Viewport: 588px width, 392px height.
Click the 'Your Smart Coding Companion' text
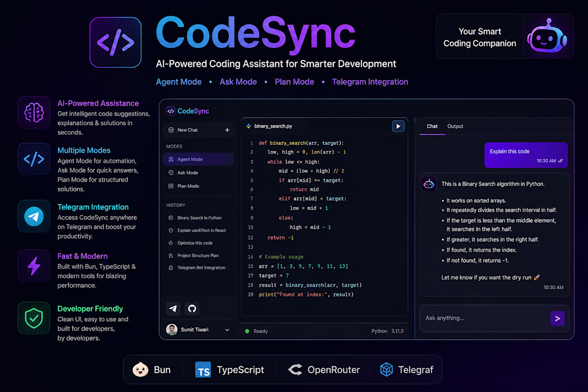(x=479, y=37)
